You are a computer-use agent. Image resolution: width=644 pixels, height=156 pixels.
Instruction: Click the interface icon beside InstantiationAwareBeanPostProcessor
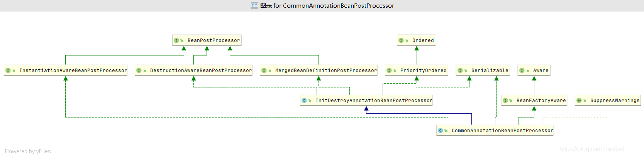(8, 70)
